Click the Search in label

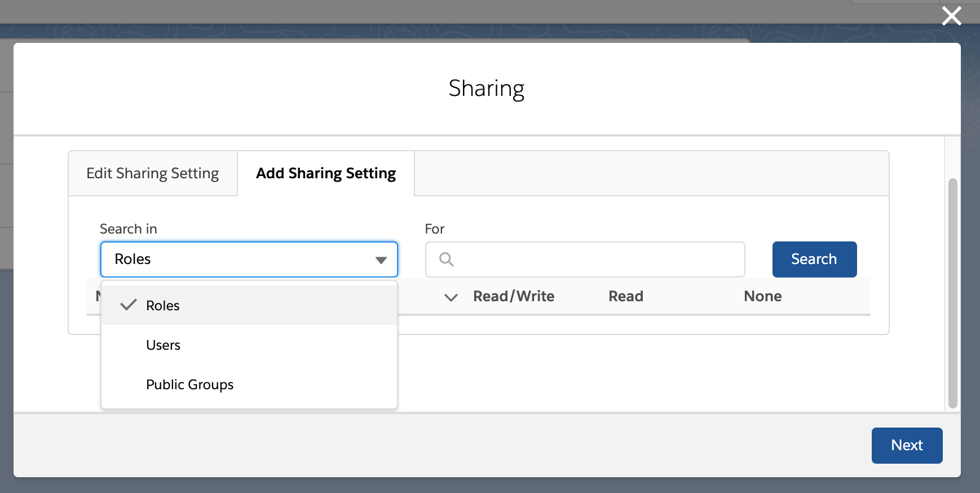129,228
